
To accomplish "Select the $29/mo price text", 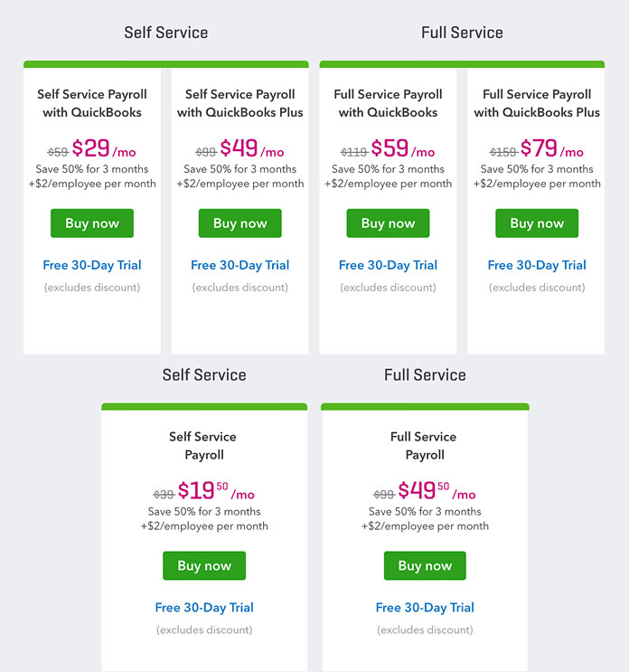I will 104,148.
